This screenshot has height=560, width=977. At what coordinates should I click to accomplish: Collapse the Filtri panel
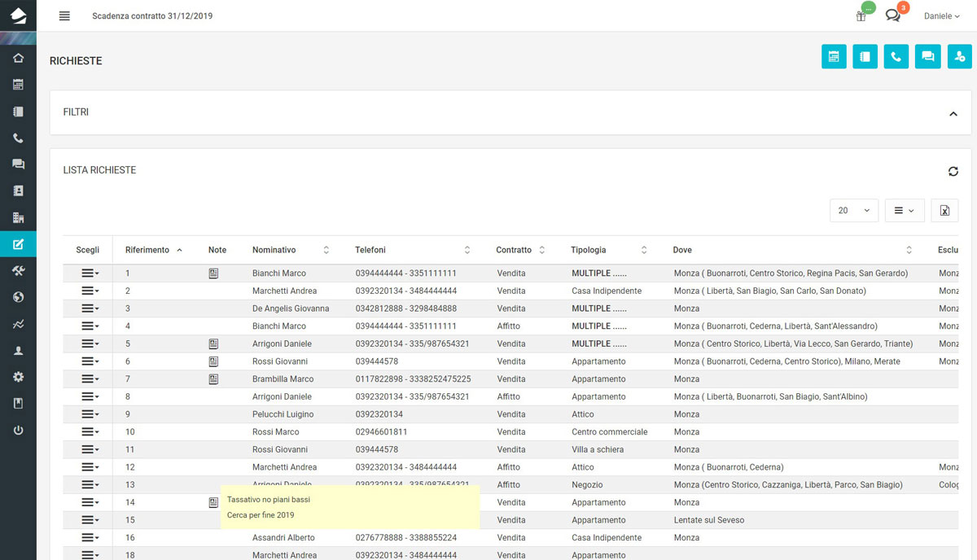click(x=953, y=114)
